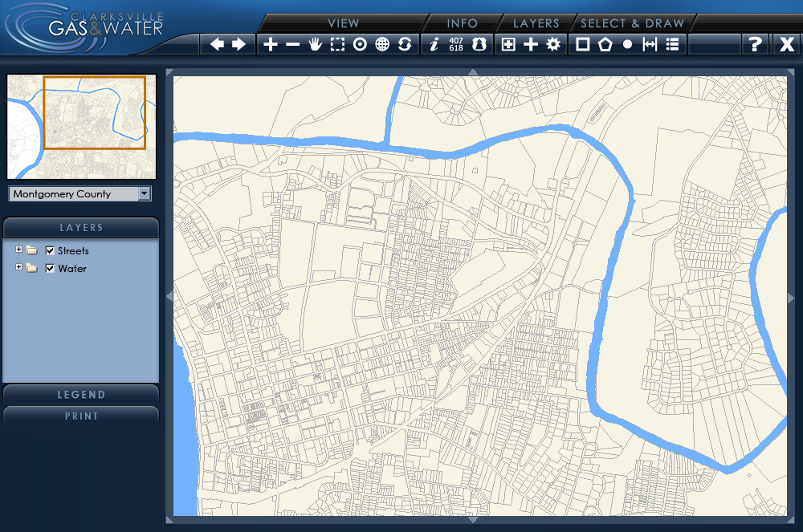Open the map refresh tool

(406, 44)
